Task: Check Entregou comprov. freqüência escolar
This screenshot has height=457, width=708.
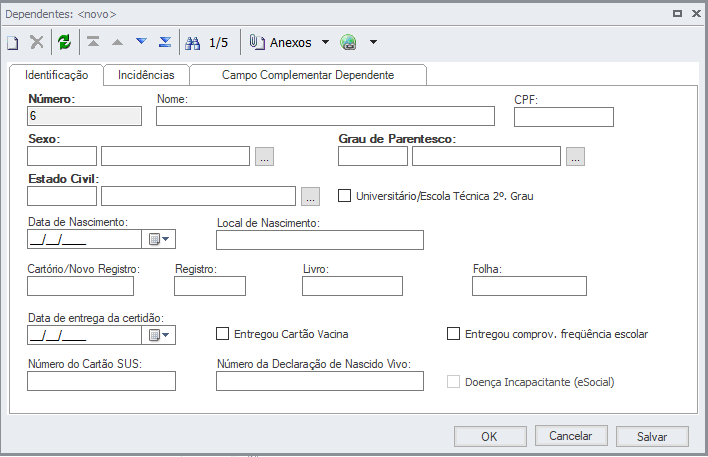Action: [x=453, y=334]
